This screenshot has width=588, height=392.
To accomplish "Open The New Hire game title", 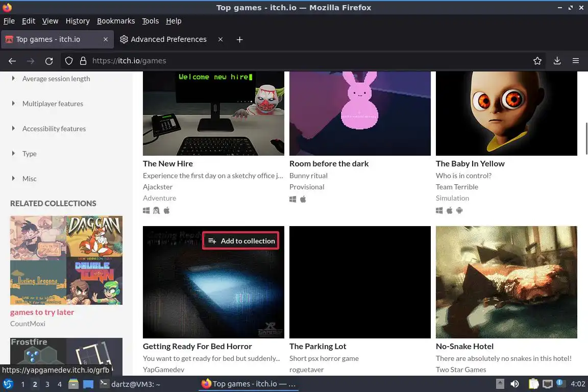I will point(167,163).
